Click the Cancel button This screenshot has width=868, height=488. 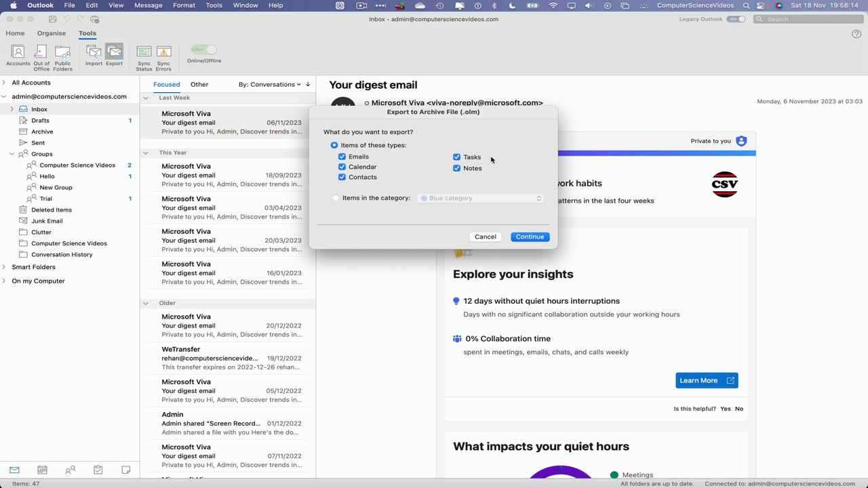click(486, 237)
